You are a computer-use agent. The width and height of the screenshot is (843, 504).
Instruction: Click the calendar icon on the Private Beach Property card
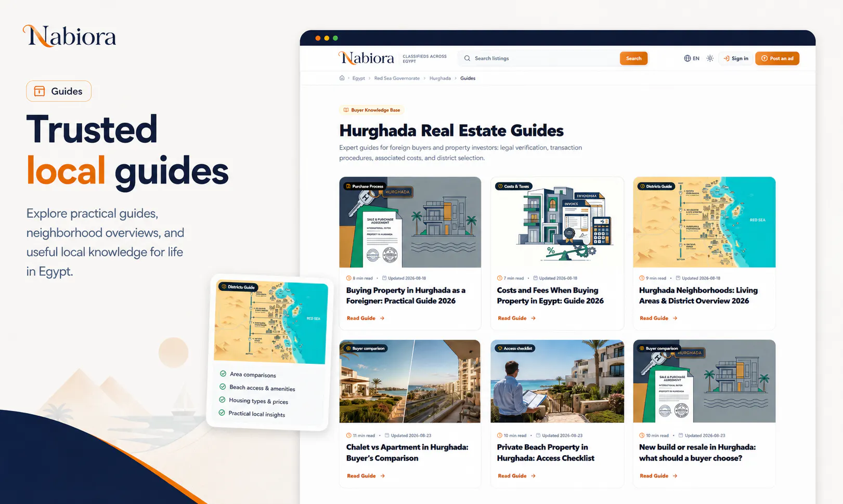(538, 435)
